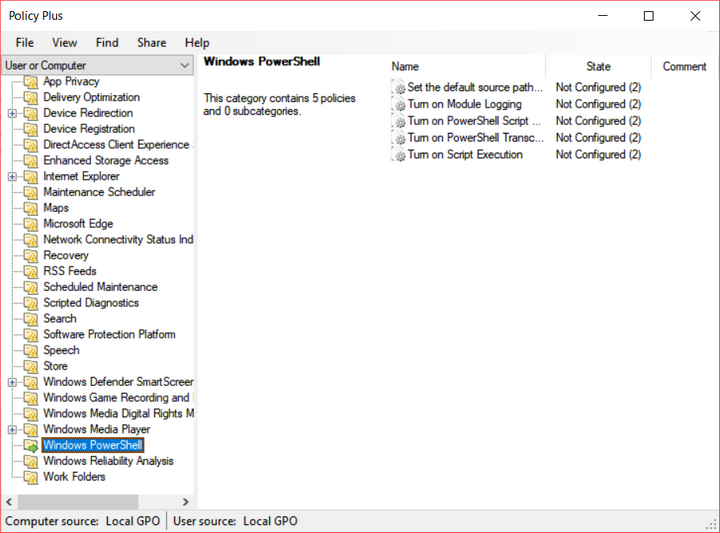Open the Find menu
720x533 pixels.
pyautogui.click(x=107, y=43)
